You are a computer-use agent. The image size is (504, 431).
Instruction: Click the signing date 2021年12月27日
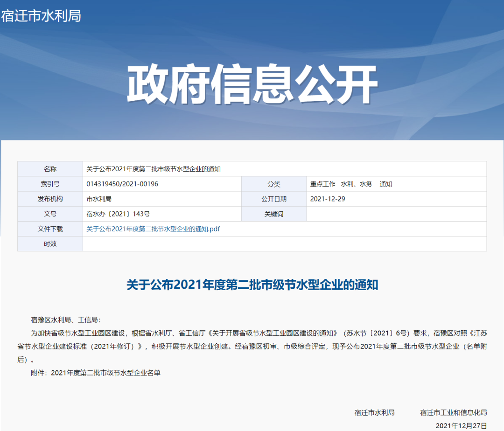461,426
